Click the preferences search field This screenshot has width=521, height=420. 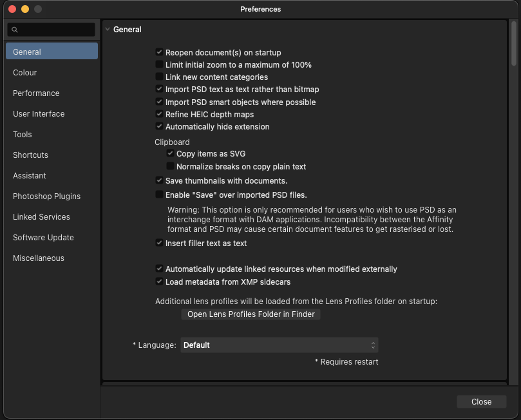52,30
